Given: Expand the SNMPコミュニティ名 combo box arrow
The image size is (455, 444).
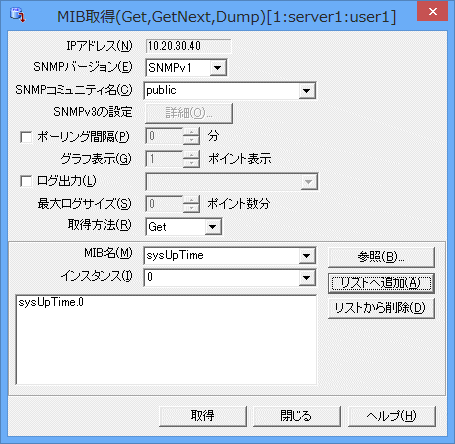Looking at the screenshot, I should (306, 90).
